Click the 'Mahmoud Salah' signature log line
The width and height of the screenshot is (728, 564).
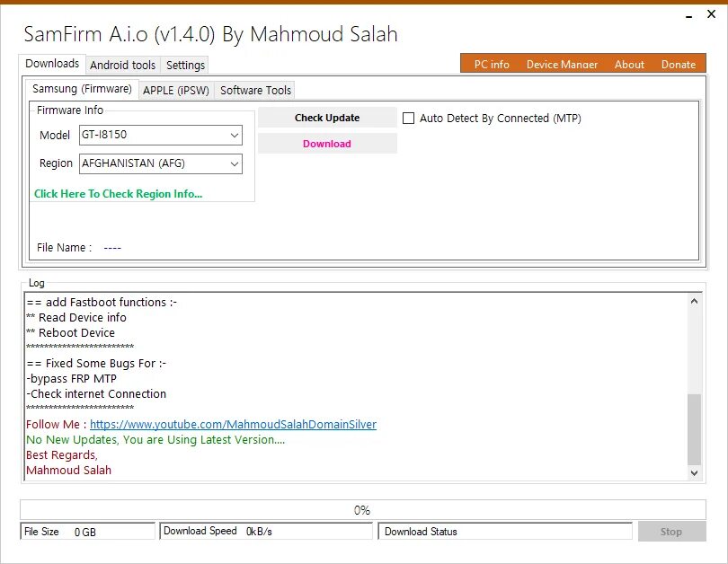68,470
